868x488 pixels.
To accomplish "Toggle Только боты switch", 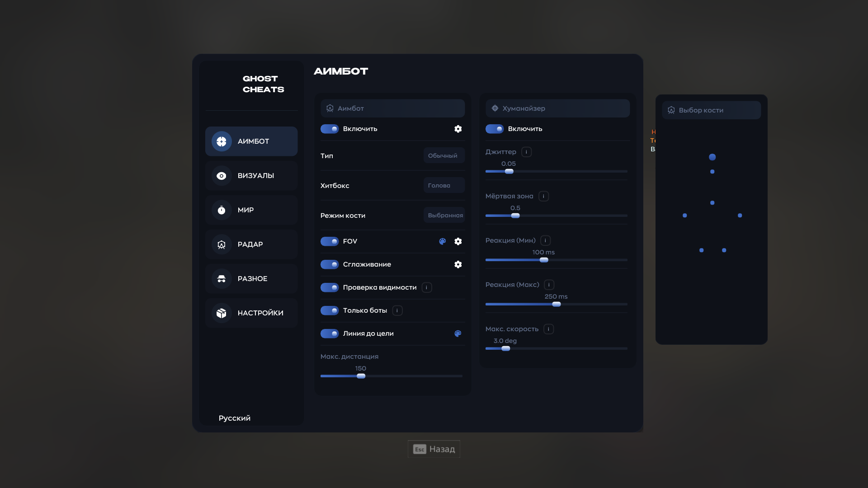I will pyautogui.click(x=330, y=310).
